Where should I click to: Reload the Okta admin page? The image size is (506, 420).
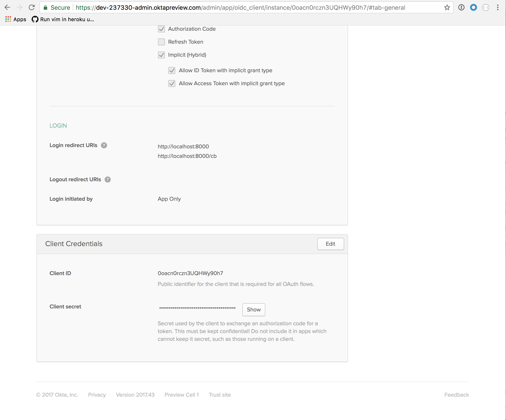pyautogui.click(x=32, y=8)
